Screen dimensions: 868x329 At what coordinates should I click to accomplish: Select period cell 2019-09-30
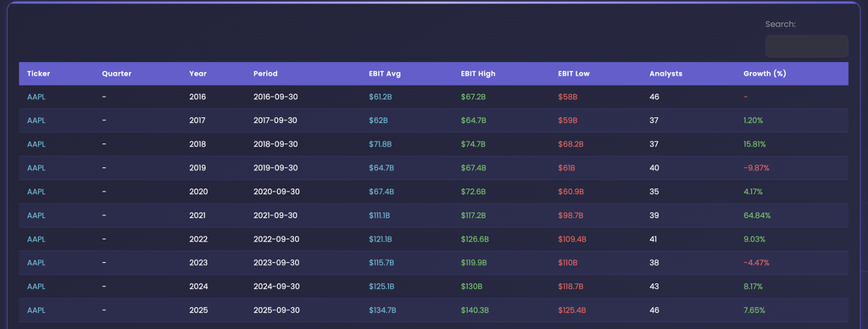(275, 168)
